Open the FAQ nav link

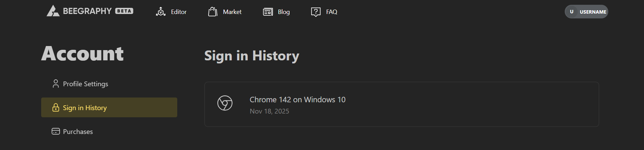pos(331,12)
